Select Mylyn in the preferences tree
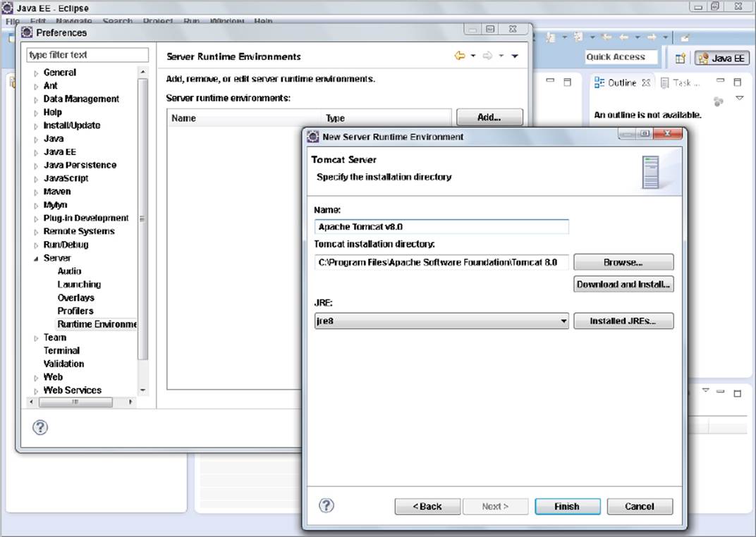Screen dimensions: 756x537 click(x=56, y=204)
